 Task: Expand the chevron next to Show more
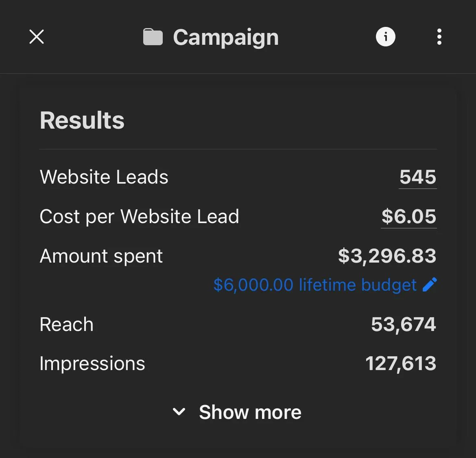[179, 412]
